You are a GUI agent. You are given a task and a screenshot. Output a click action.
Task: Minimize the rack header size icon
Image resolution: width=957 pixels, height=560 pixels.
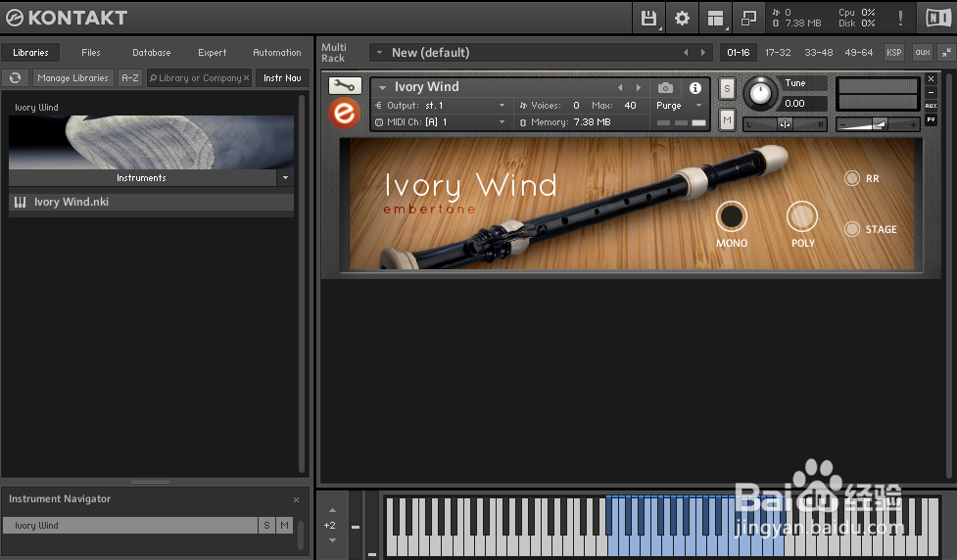[x=946, y=53]
